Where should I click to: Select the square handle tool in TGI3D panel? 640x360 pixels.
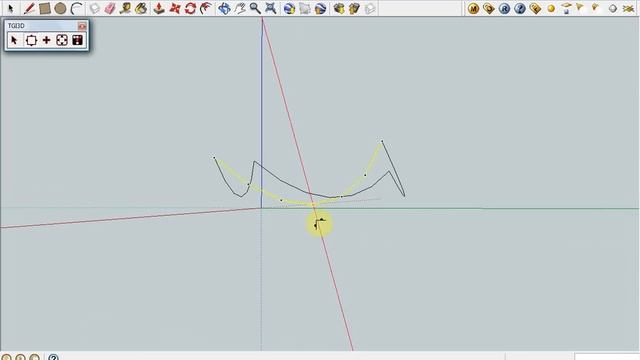tap(31, 40)
